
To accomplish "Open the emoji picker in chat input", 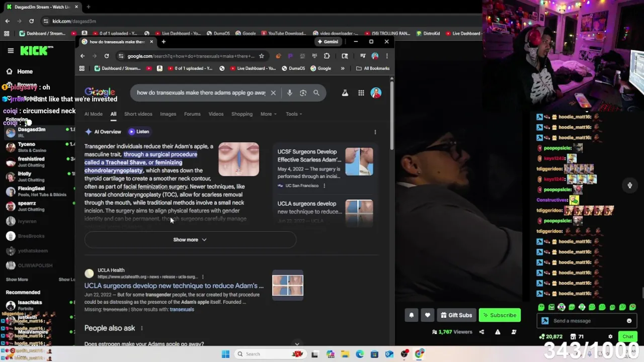I will pyautogui.click(x=629, y=321).
